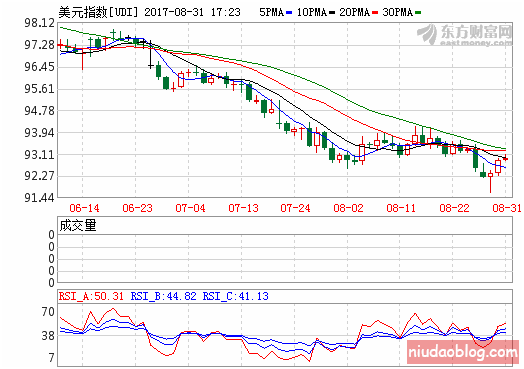This screenshot has height=369, width=524.
Task: Select the 08-02 date label
Action: tap(348, 208)
